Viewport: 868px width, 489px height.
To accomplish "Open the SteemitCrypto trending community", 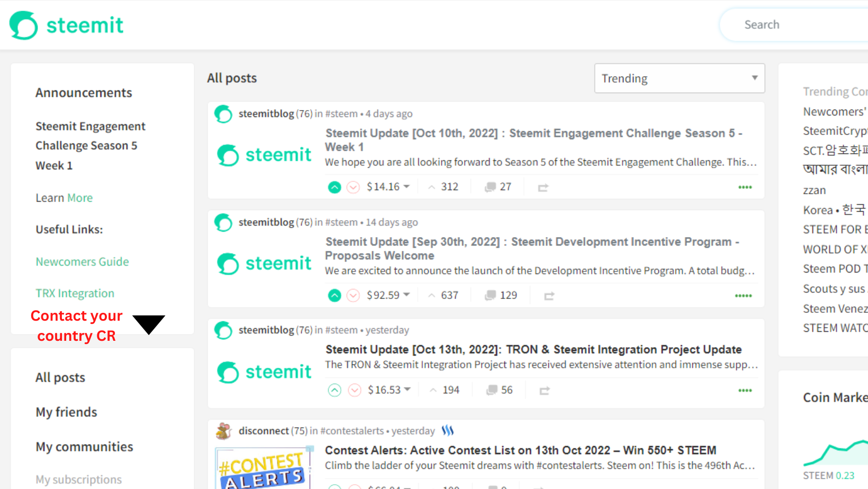I will (x=835, y=131).
